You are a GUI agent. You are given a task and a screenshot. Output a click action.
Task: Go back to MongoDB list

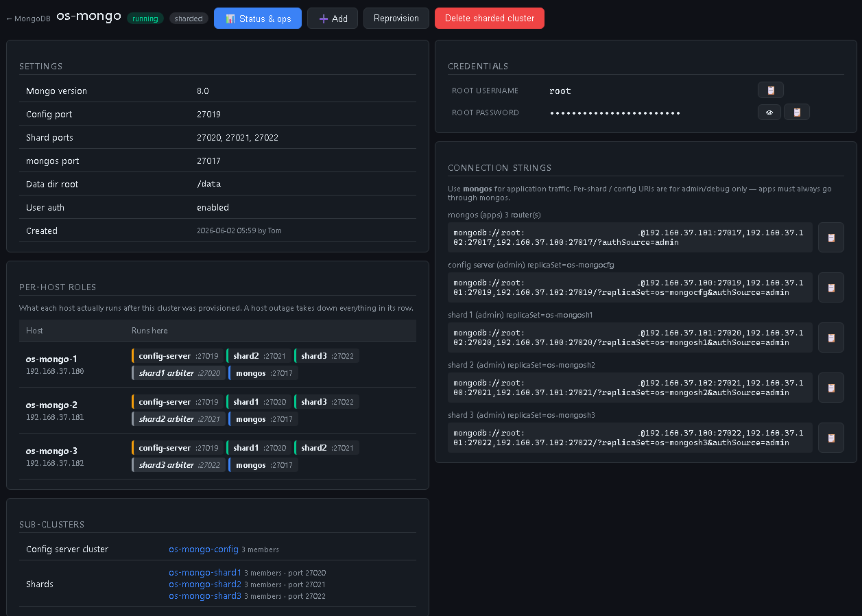(28, 19)
